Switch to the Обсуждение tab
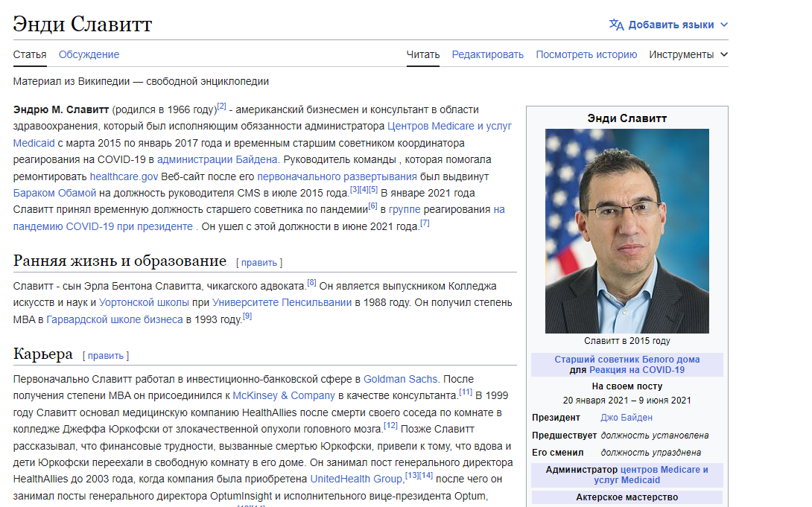Viewport: 812px width, 507px height. (x=89, y=54)
